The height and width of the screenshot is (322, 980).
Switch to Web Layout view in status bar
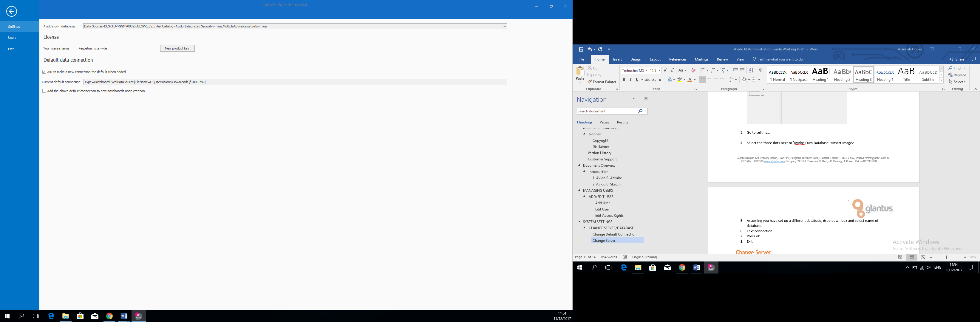coord(923,257)
